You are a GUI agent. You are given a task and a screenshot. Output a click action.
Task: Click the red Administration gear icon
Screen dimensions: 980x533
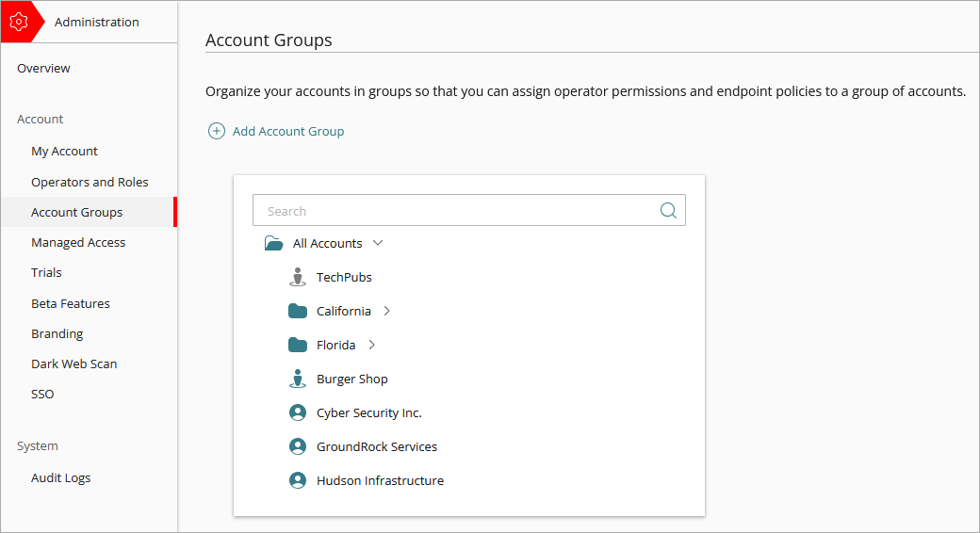(18, 22)
